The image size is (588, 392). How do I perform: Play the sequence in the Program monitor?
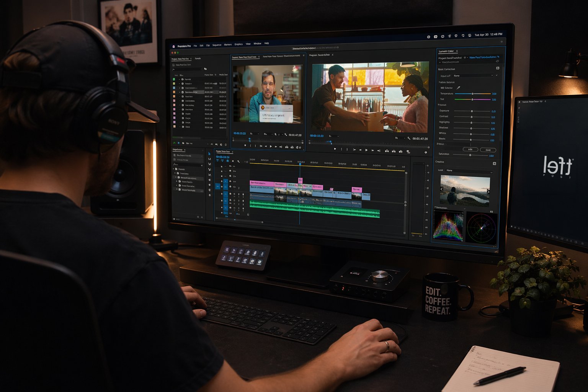(x=366, y=150)
